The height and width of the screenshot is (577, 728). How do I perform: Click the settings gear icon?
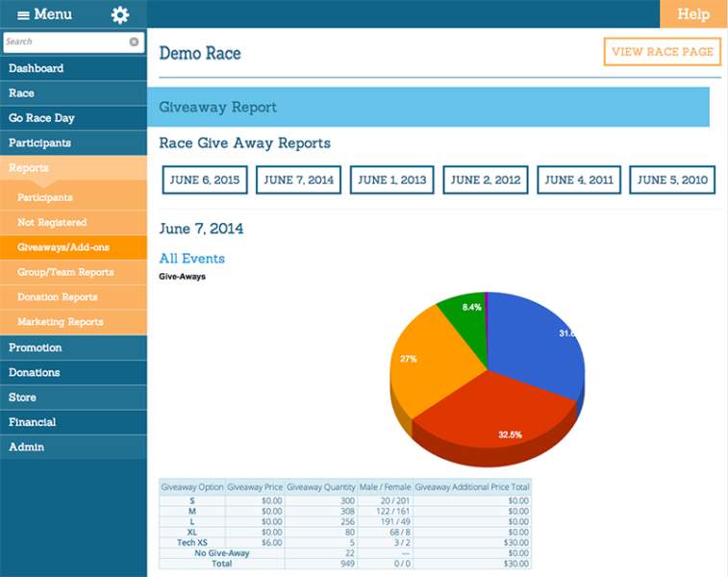[120, 14]
